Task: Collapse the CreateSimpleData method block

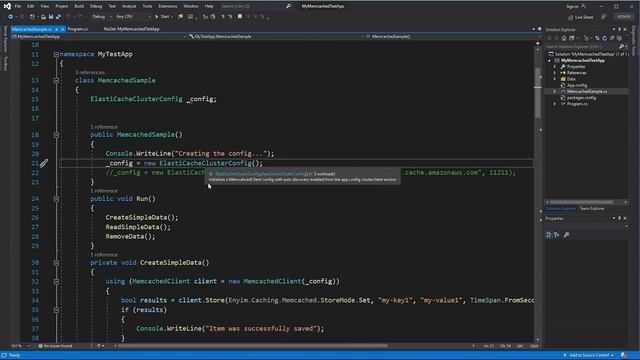Action: tap(56, 263)
